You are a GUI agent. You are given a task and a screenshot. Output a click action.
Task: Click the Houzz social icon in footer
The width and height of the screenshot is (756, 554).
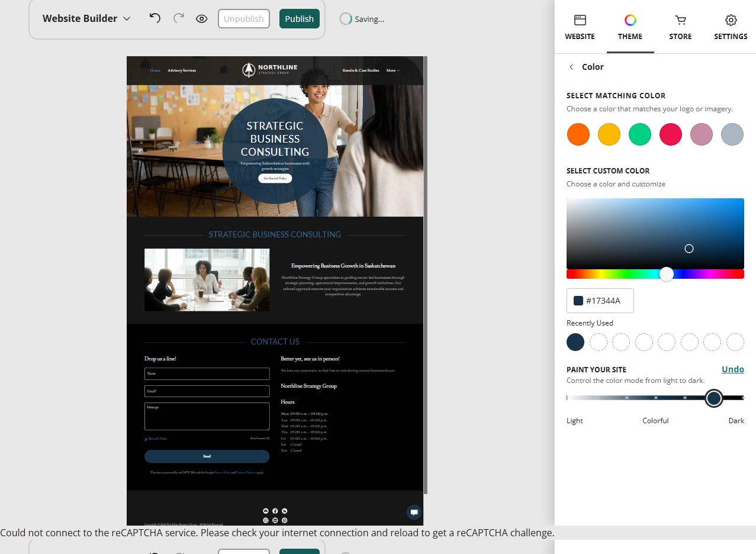point(285,511)
